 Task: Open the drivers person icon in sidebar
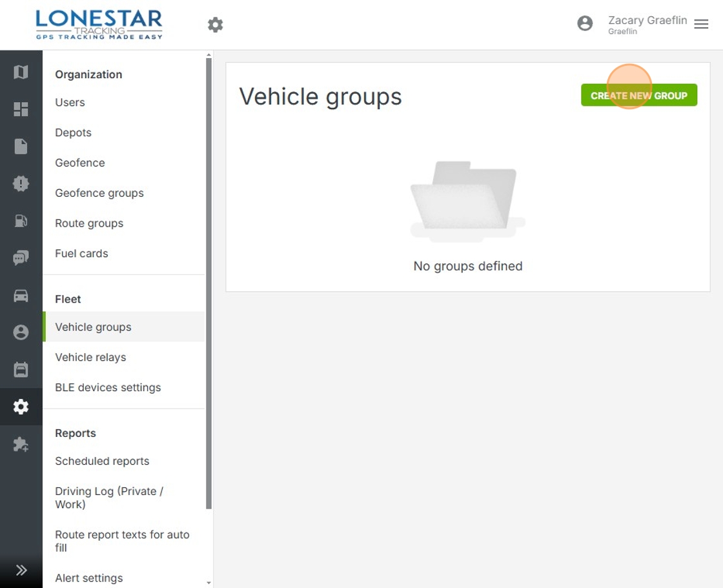click(21, 332)
